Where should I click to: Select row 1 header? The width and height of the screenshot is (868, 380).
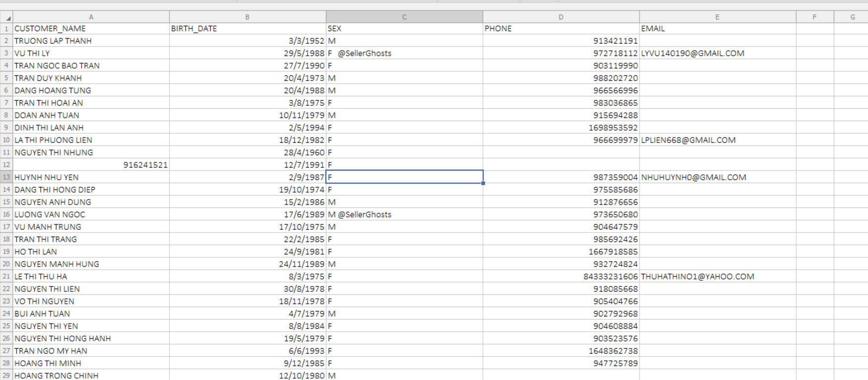[x=6, y=29]
